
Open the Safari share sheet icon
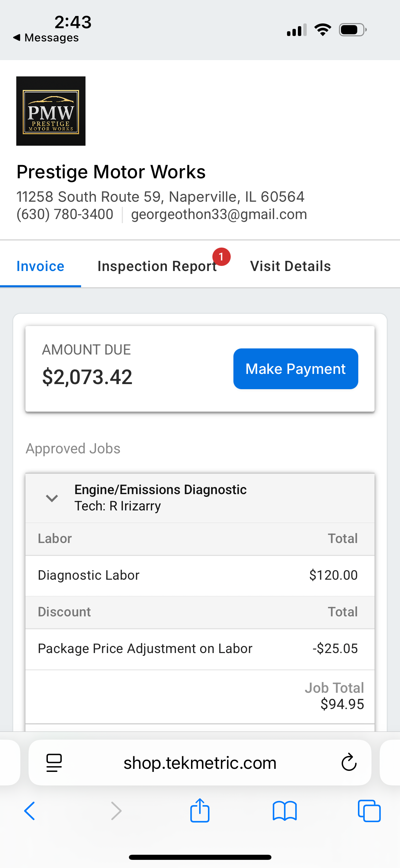click(x=200, y=810)
